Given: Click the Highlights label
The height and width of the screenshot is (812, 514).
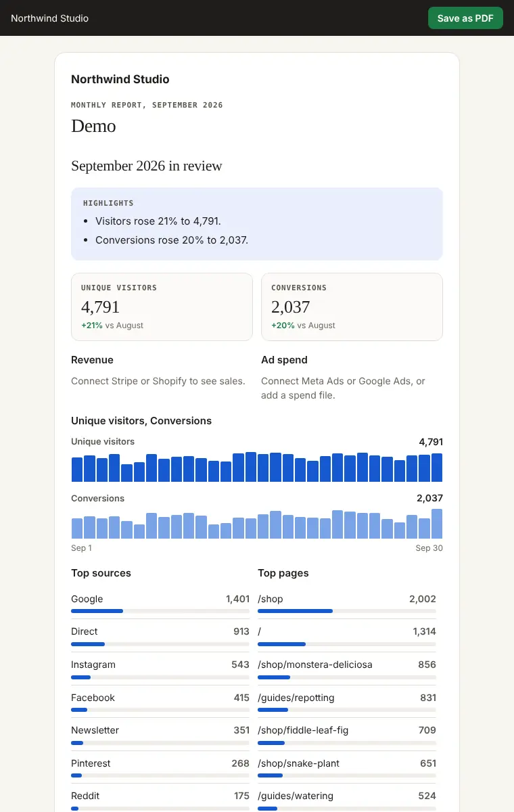Looking at the screenshot, I should 108,203.
